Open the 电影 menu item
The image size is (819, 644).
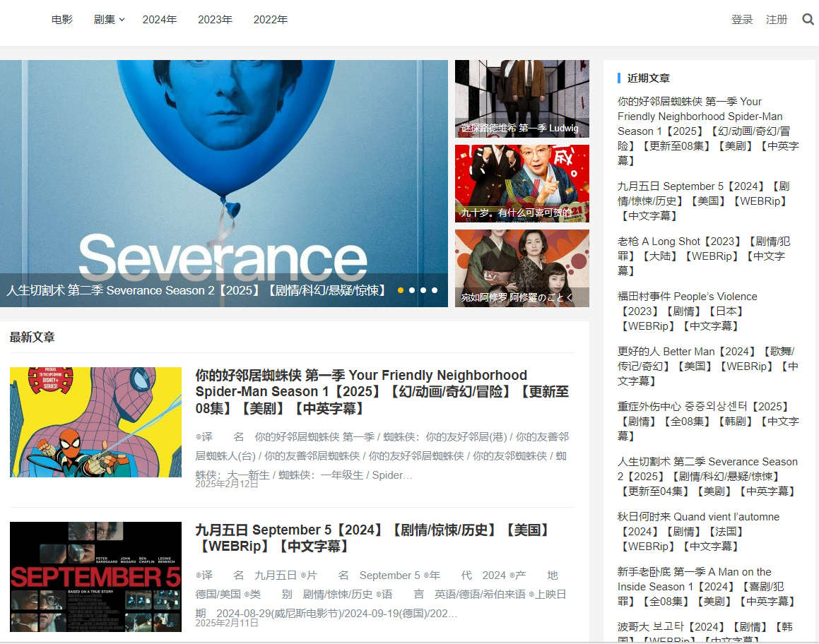pos(62,19)
